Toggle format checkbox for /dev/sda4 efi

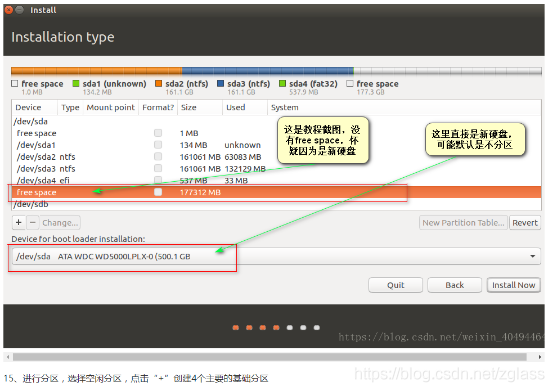158,180
